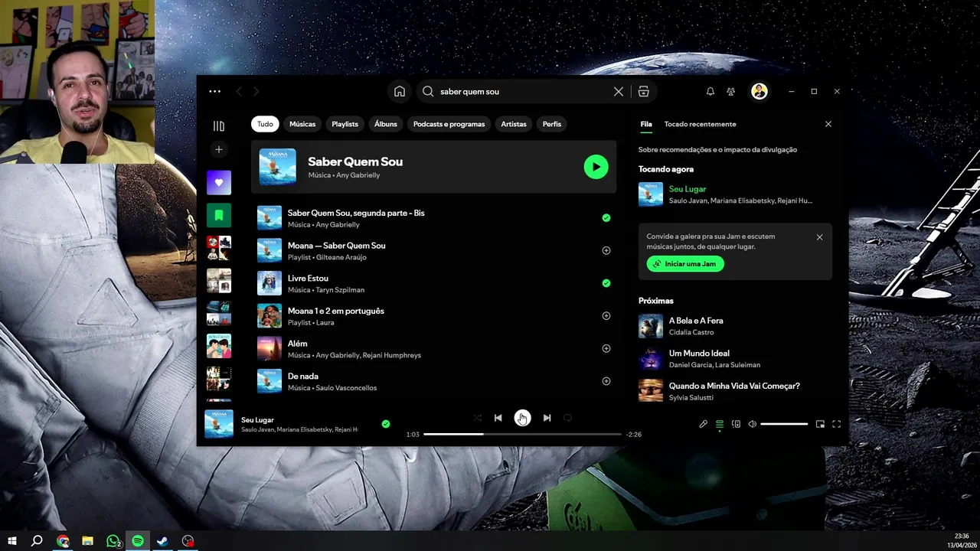Open the Friend Activity people icon
This screenshot has width=980, height=551.
[x=731, y=91]
